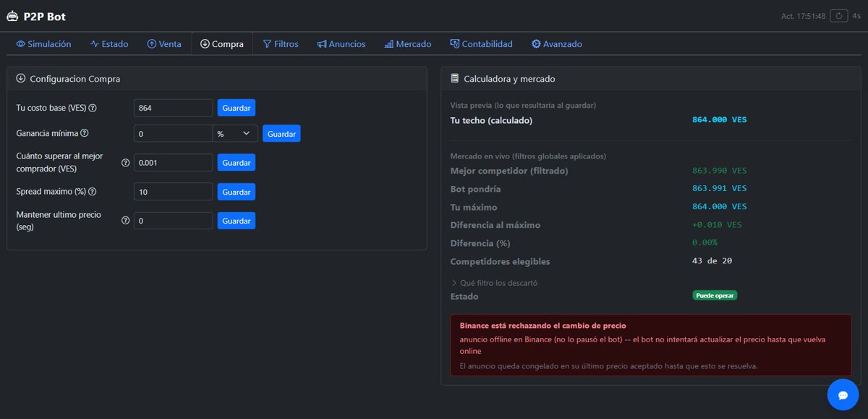Click the P2P Bot robot logo icon
This screenshot has height=419, width=868.
coord(12,16)
